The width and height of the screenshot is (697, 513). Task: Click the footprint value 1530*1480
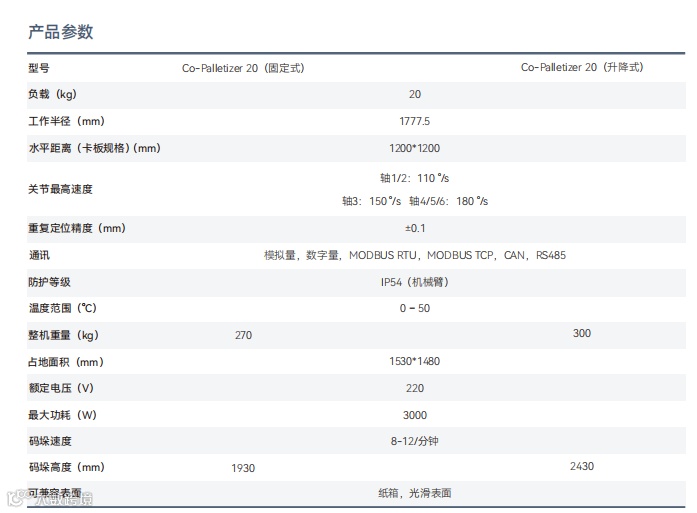pyautogui.click(x=415, y=361)
